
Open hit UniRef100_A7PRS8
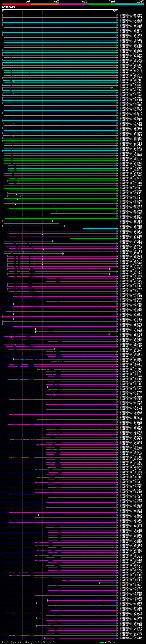click(x=131, y=254)
